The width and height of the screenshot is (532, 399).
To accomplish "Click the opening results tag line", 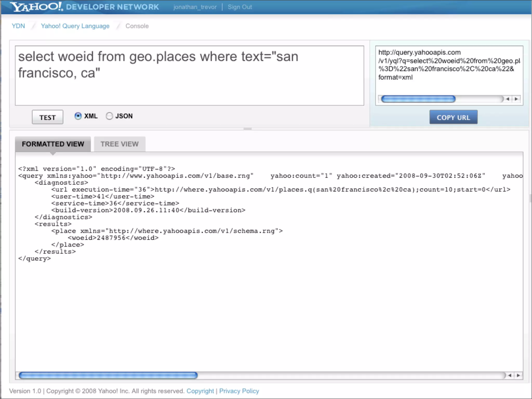I will point(53,224).
